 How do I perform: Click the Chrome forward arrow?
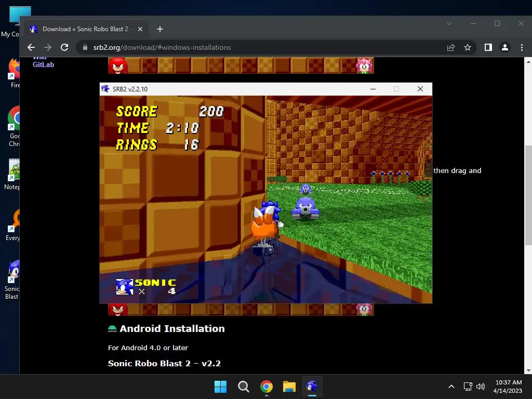48,47
